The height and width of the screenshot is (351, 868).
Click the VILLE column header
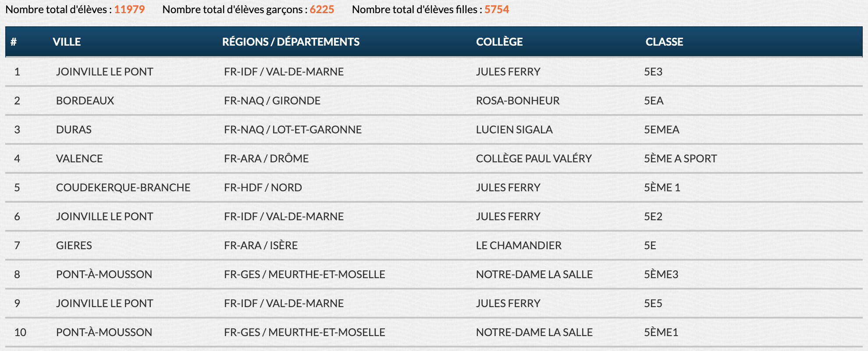(x=67, y=42)
